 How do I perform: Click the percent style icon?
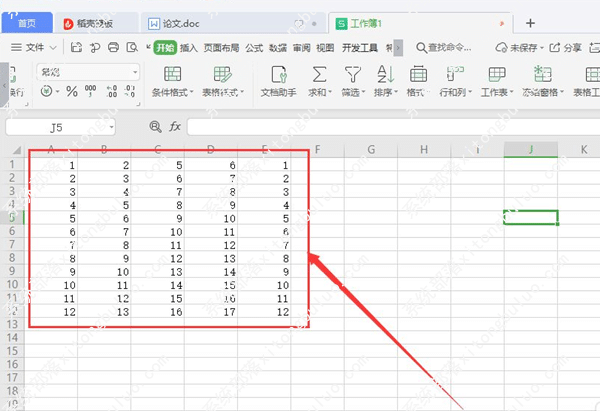pyautogui.click(x=72, y=91)
